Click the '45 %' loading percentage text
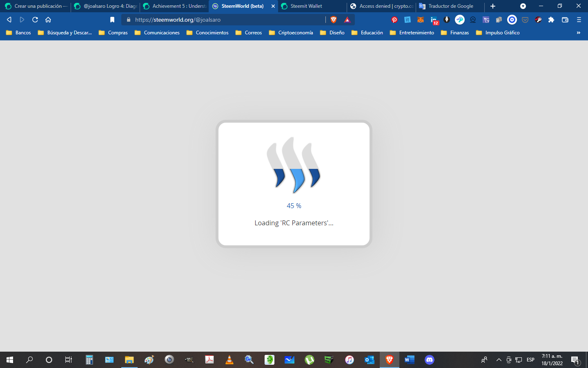Screen dimensions: 588x368 click(x=294, y=206)
